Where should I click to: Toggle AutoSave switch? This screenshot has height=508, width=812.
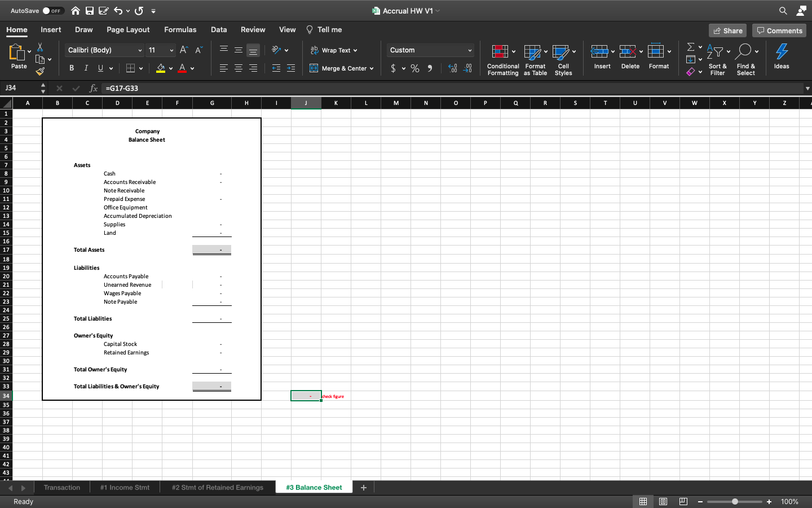tap(53, 11)
